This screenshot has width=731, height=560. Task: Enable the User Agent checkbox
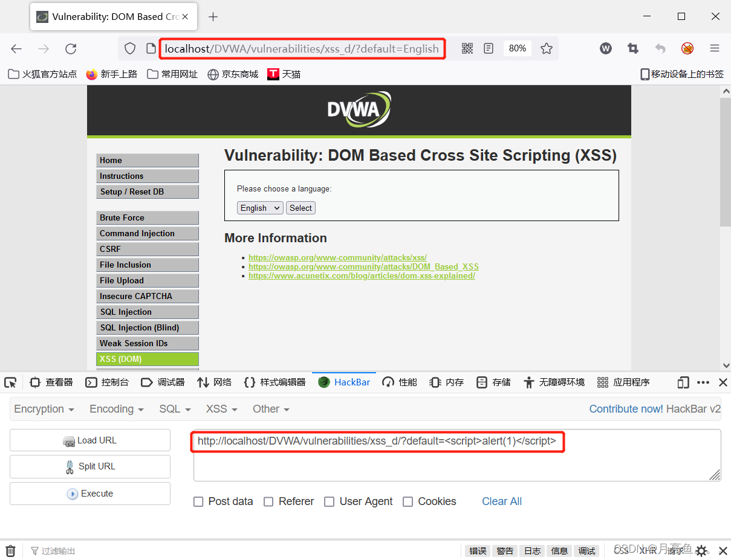[x=330, y=501]
